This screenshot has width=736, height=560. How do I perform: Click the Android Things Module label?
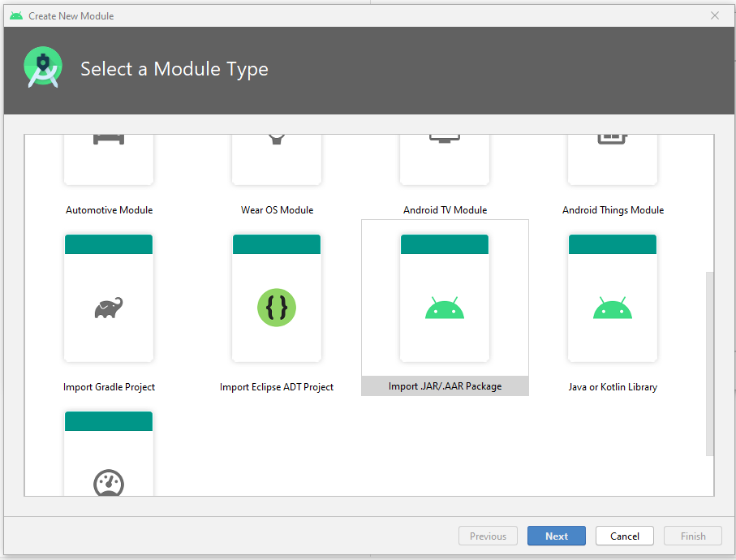pyautogui.click(x=613, y=210)
